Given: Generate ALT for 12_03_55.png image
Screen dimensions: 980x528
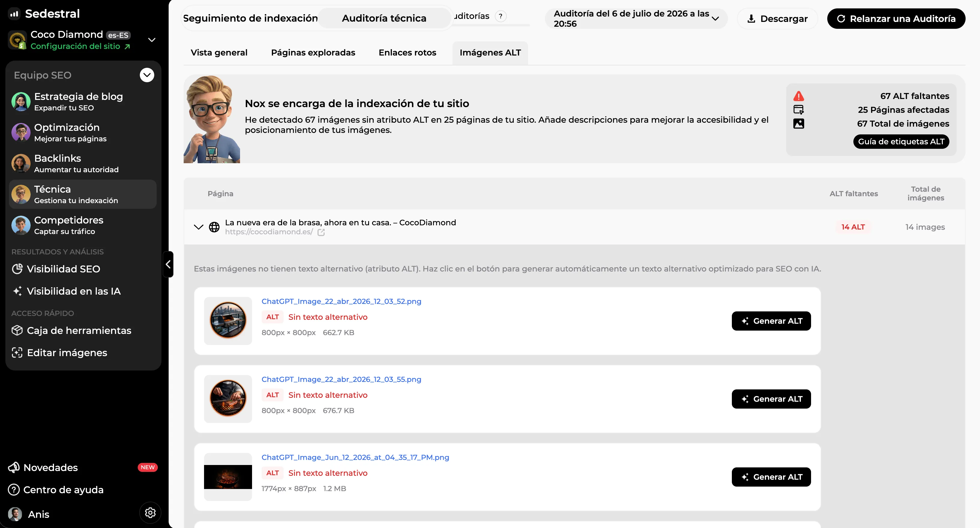Looking at the screenshot, I should 771,399.
